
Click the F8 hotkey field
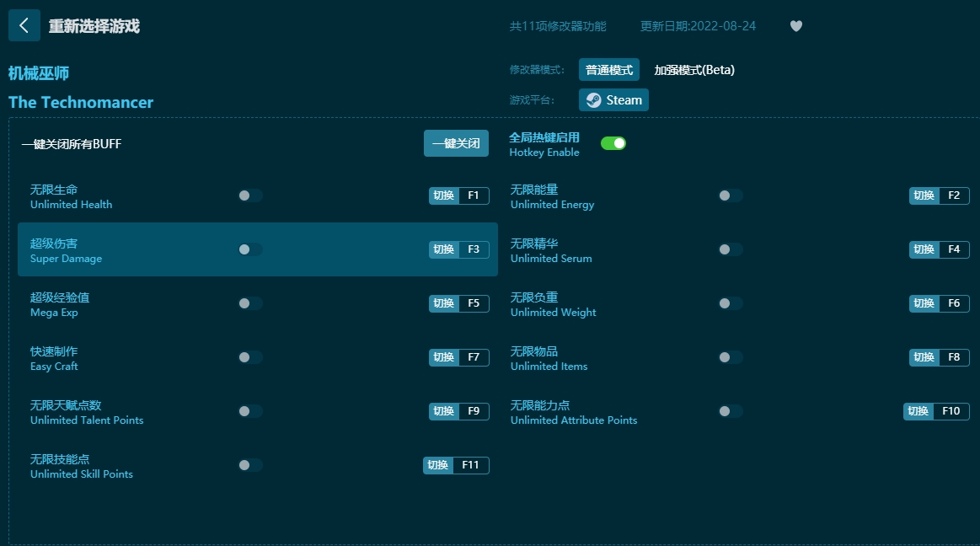click(954, 357)
